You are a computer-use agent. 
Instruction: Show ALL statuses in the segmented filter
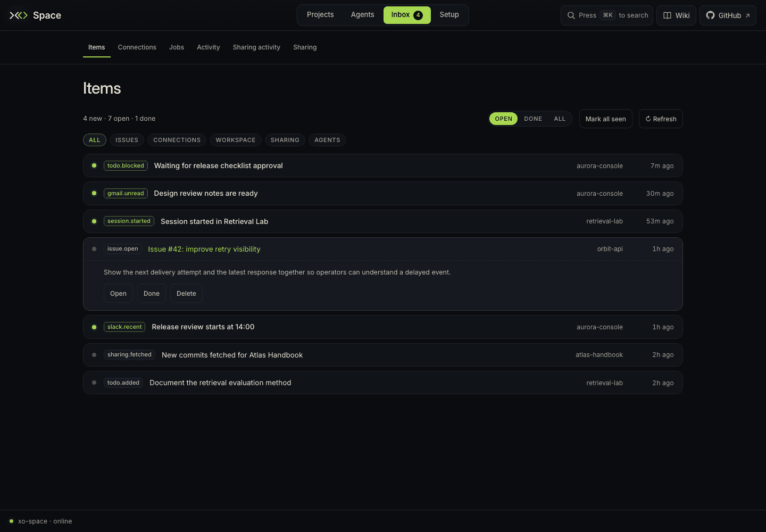tap(560, 119)
